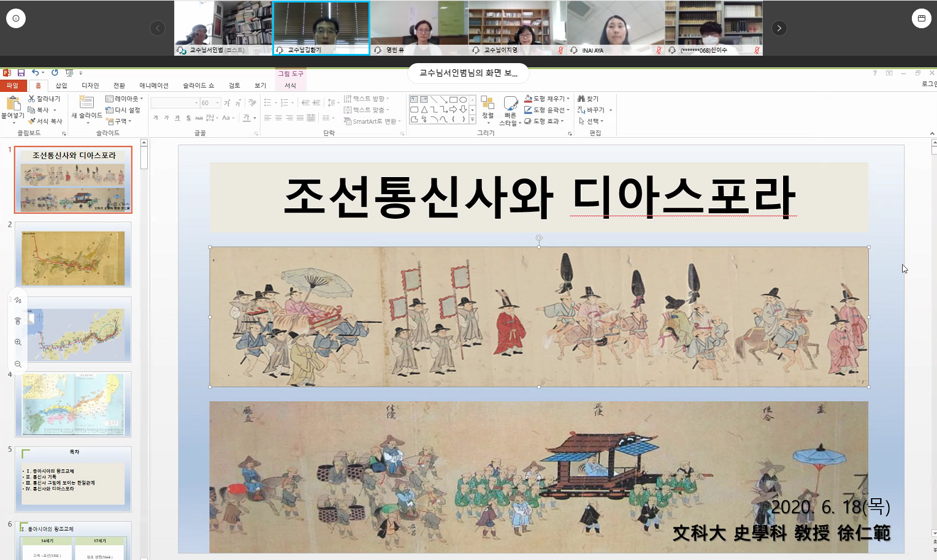Toggle Align Left paragraph button
This screenshot has width=937, height=560.
(268, 118)
